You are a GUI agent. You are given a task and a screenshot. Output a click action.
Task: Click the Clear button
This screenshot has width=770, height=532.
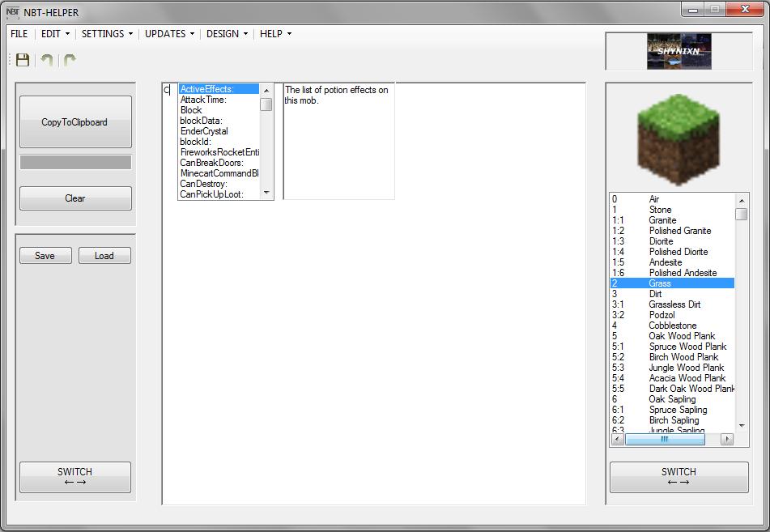[x=74, y=198]
